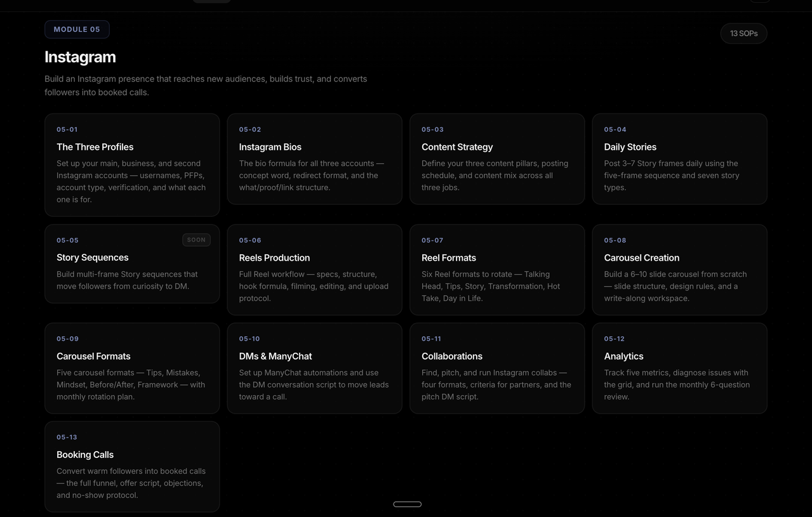
Task: Click the Instagram module heading
Action: click(x=80, y=57)
